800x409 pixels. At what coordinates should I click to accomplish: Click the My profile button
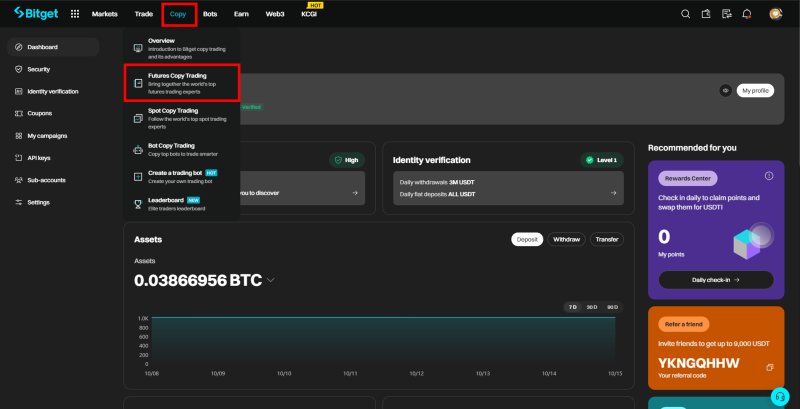point(755,91)
